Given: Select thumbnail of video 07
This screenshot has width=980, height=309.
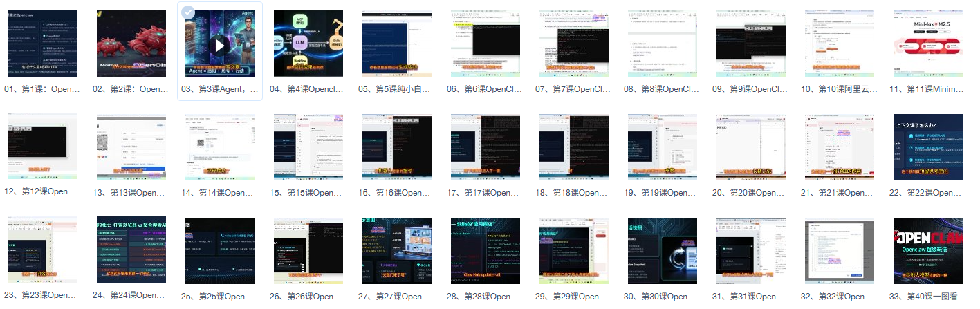Looking at the screenshot, I should click(574, 44).
